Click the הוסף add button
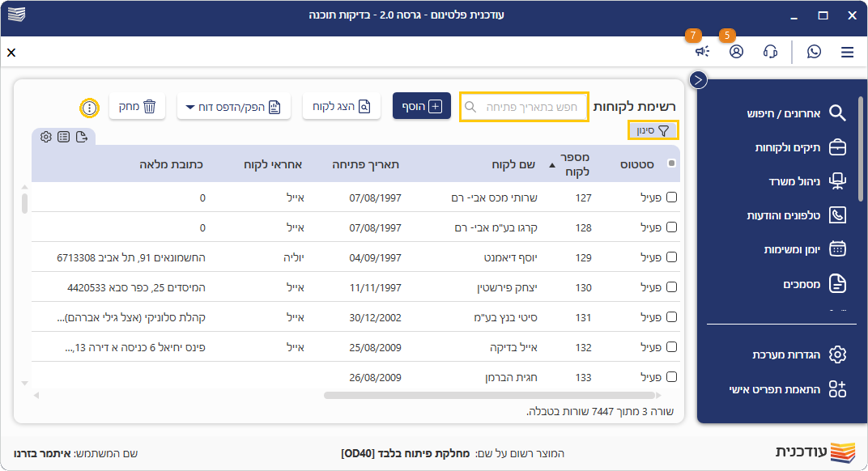The image size is (868, 471). pyautogui.click(x=421, y=106)
